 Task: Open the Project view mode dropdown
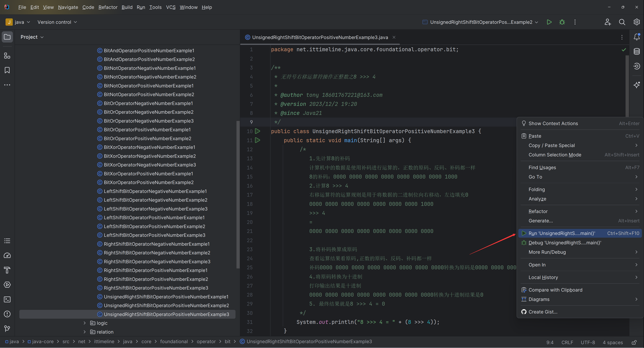(32, 37)
